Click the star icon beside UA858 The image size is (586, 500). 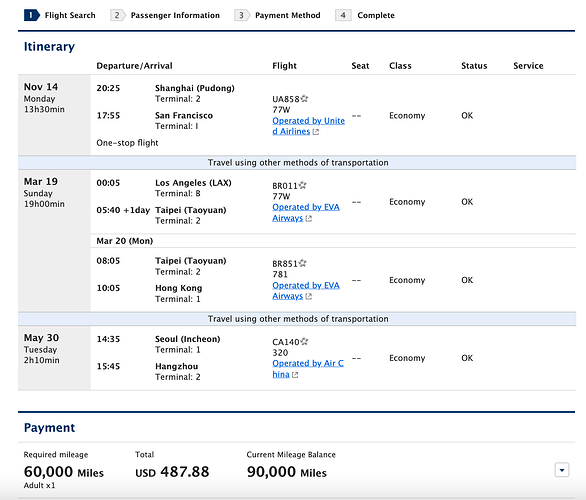304,99
